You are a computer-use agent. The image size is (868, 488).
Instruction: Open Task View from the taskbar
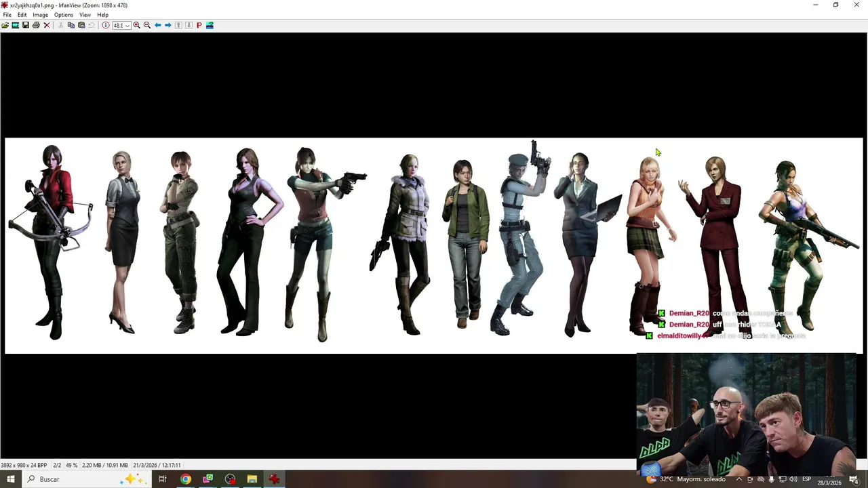(163, 479)
